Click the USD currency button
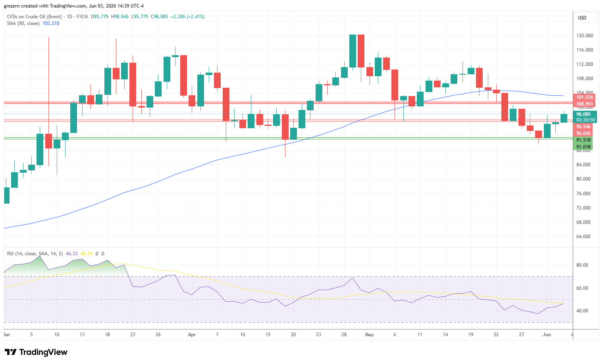The height and width of the screenshot is (364, 603). coord(586,17)
